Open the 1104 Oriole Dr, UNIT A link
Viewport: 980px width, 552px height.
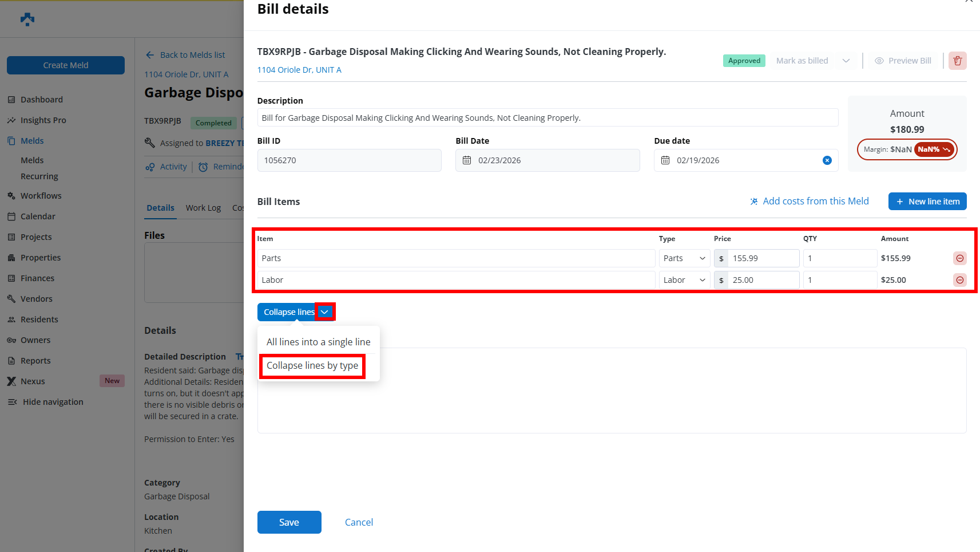click(299, 70)
